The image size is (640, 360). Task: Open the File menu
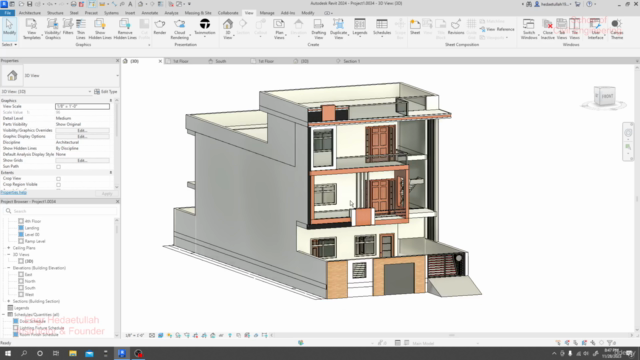8,13
